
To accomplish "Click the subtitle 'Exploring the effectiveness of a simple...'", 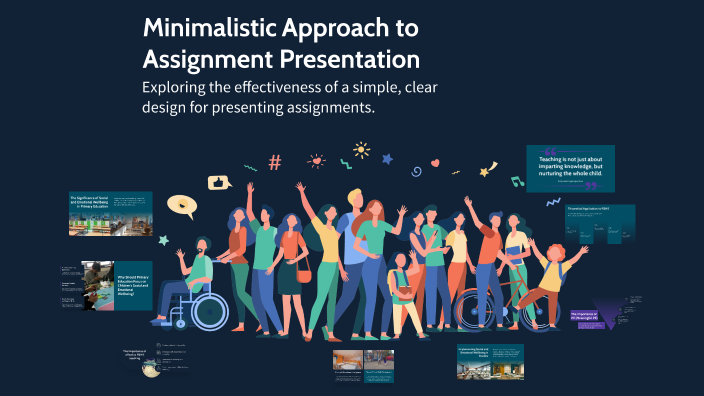I will click(x=290, y=97).
